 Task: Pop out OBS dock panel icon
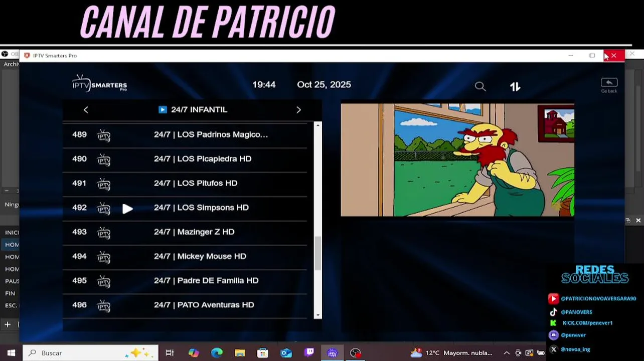(x=628, y=221)
